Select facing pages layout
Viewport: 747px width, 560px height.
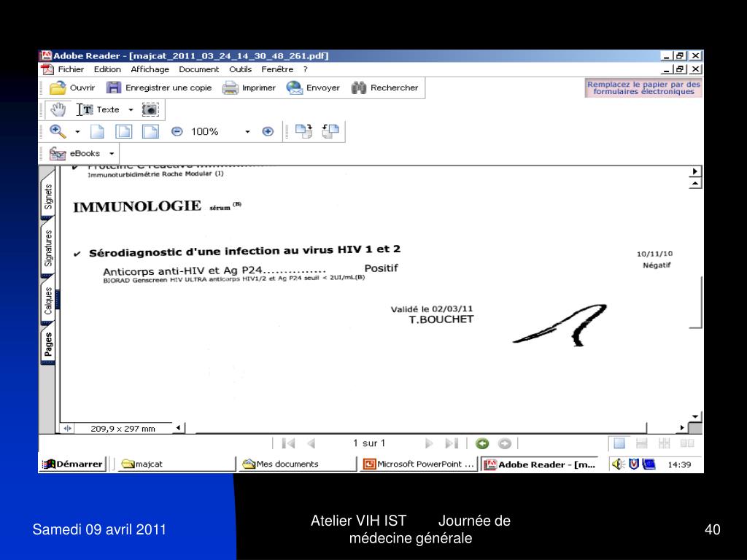pos(687,443)
